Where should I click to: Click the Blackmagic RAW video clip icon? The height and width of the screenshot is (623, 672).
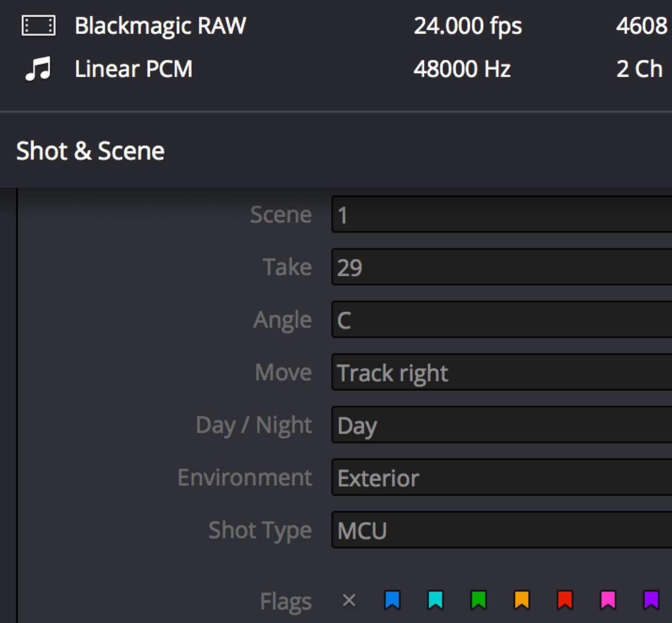point(38,26)
